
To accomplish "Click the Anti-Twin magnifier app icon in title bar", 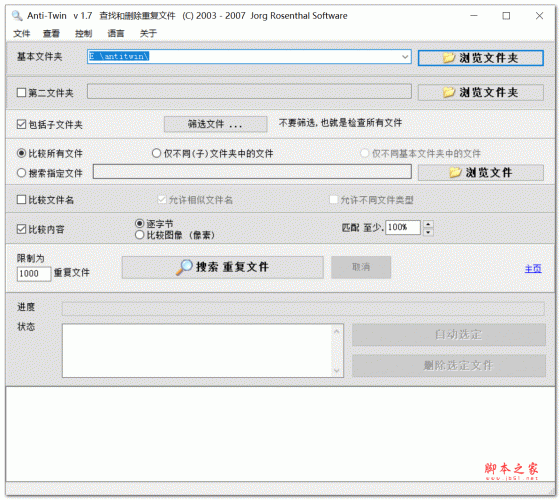I will click(x=17, y=16).
